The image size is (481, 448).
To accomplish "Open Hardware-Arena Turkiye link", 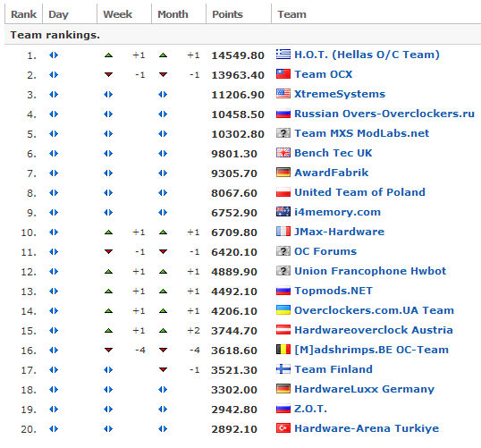I will click(367, 428).
